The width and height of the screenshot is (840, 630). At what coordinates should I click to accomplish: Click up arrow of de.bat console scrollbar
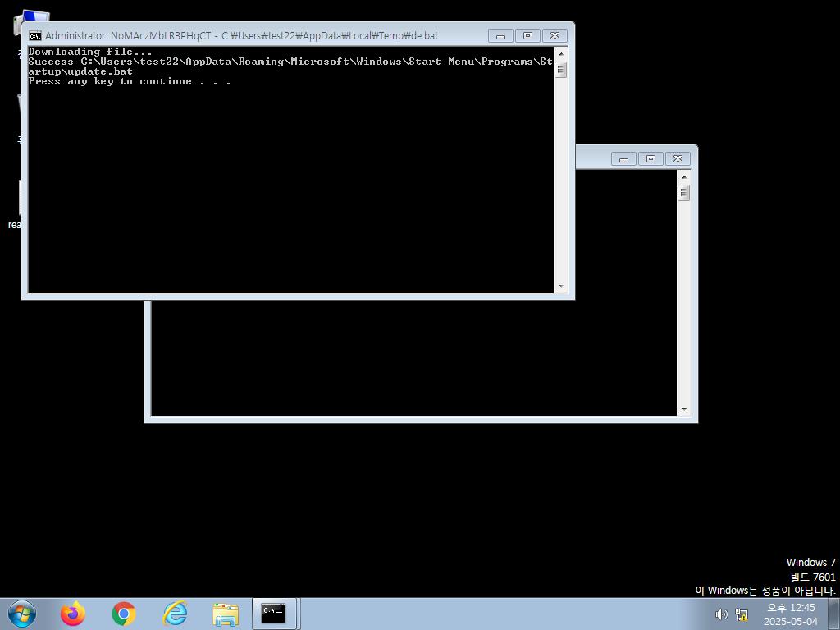pos(561,54)
